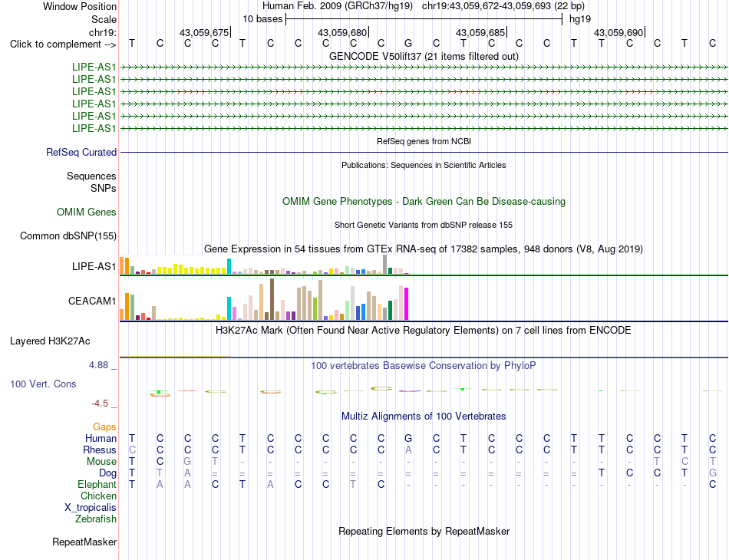
Task: Open '100 vertebrates Basewise Conservation by PhyloP' title
Action: click(x=424, y=366)
